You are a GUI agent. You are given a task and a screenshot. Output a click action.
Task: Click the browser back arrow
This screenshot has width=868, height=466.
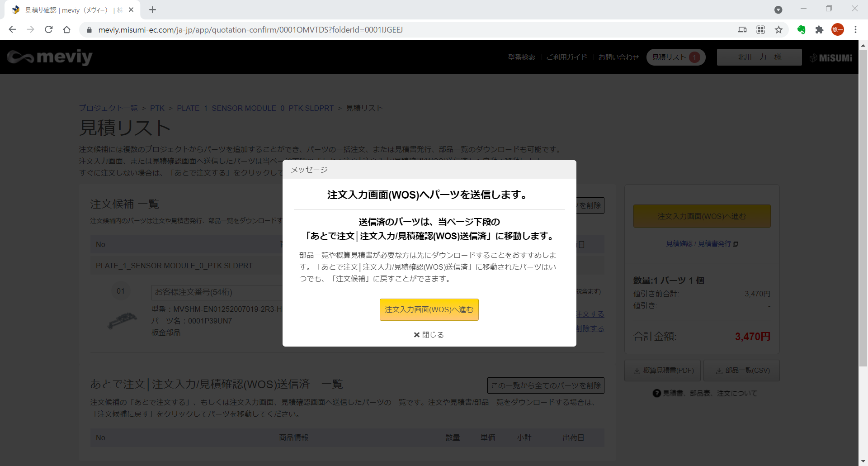tap(12, 30)
